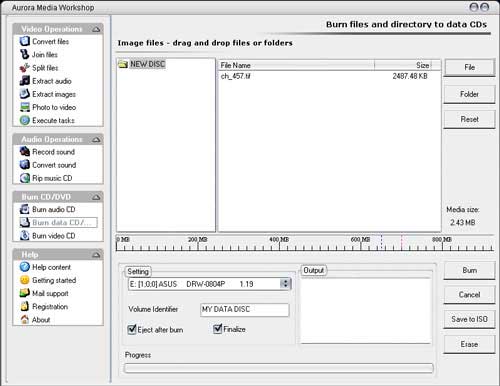Click the Burn button

pyautogui.click(x=469, y=270)
